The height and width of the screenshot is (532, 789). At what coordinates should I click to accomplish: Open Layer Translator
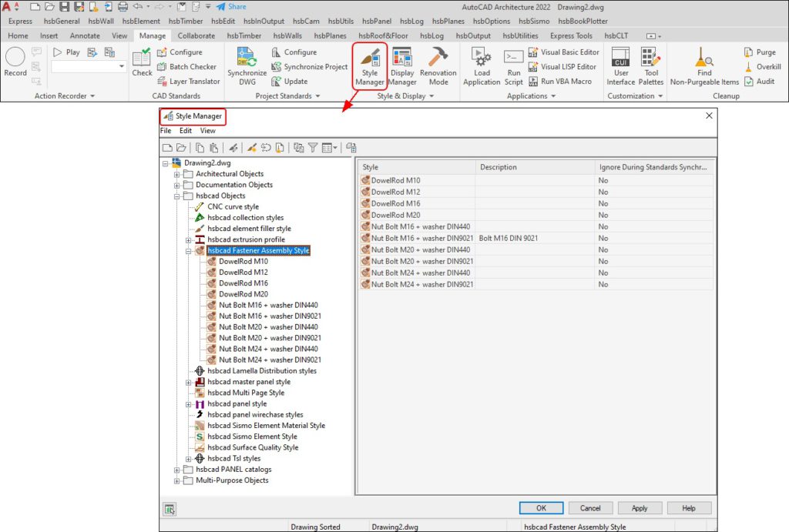pos(189,81)
